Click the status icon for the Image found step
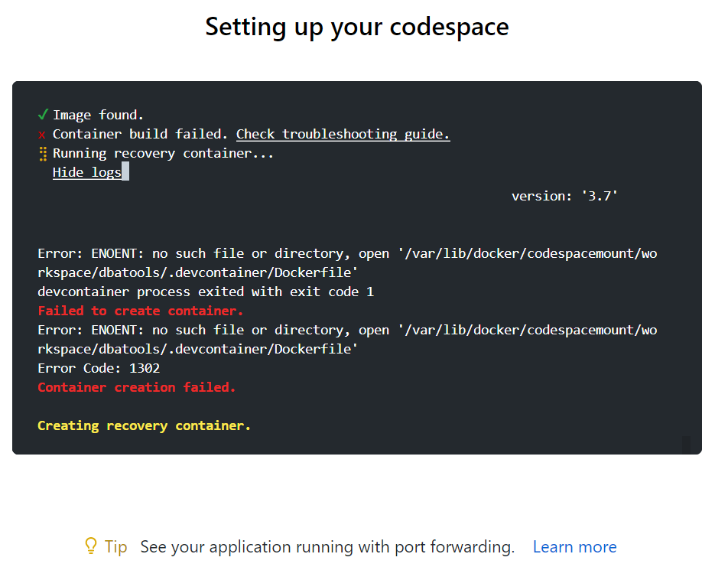 (43, 114)
